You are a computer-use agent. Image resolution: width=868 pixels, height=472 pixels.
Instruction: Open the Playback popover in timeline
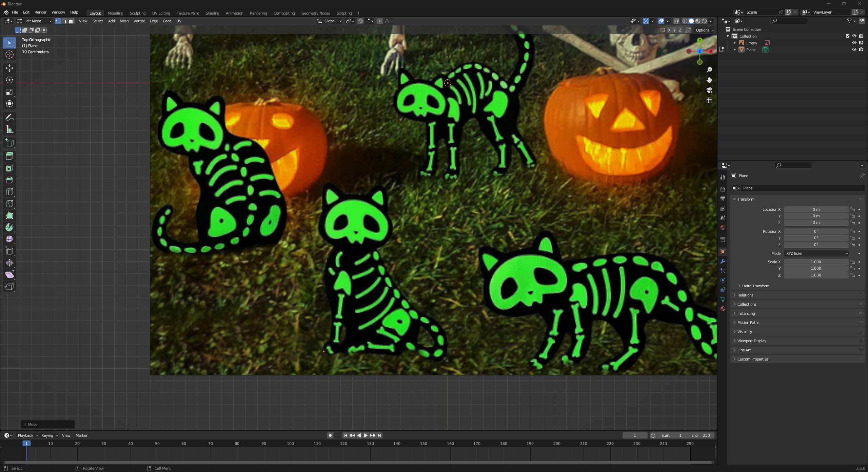tap(27, 435)
